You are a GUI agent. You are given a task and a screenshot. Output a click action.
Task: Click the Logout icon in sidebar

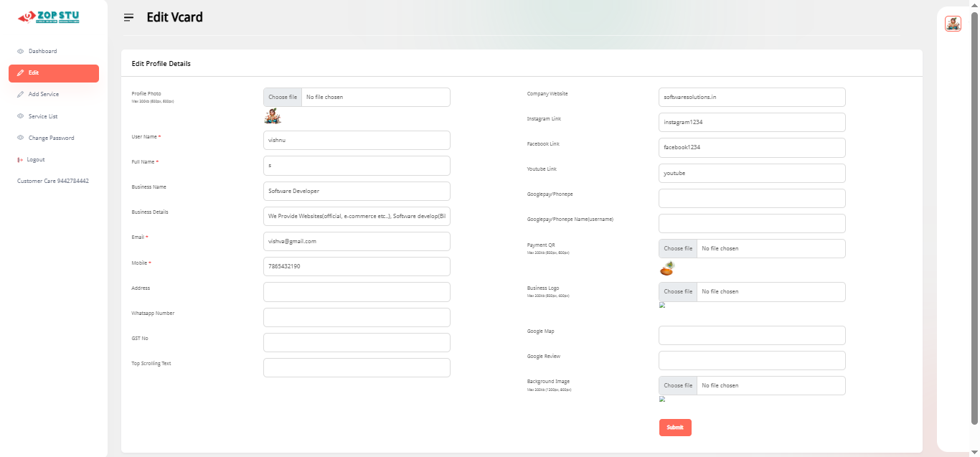pyautogui.click(x=20, y=160)
